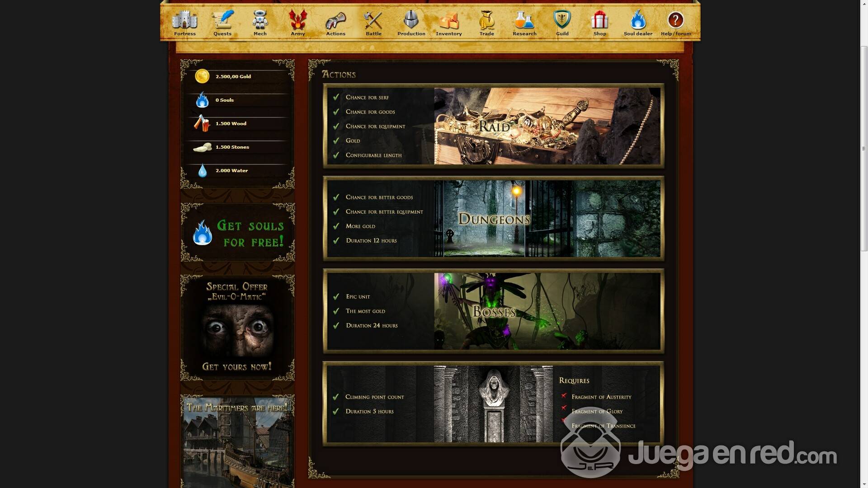868x488 pixels.
Task: Click Get Souls For Free banner
Action: [x=238, y=233]
